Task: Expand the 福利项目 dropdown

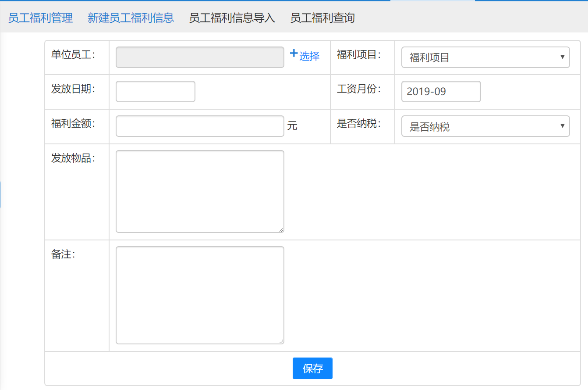Action: (485, 57)
